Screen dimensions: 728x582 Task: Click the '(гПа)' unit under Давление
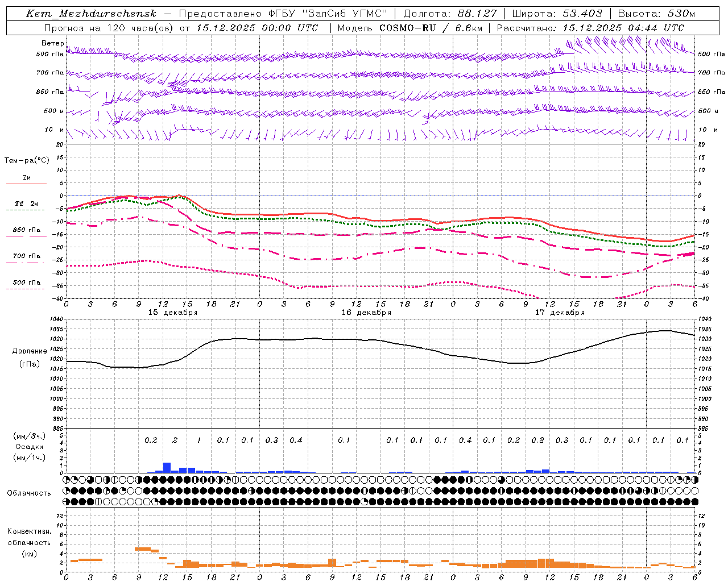tap(30, 364)
